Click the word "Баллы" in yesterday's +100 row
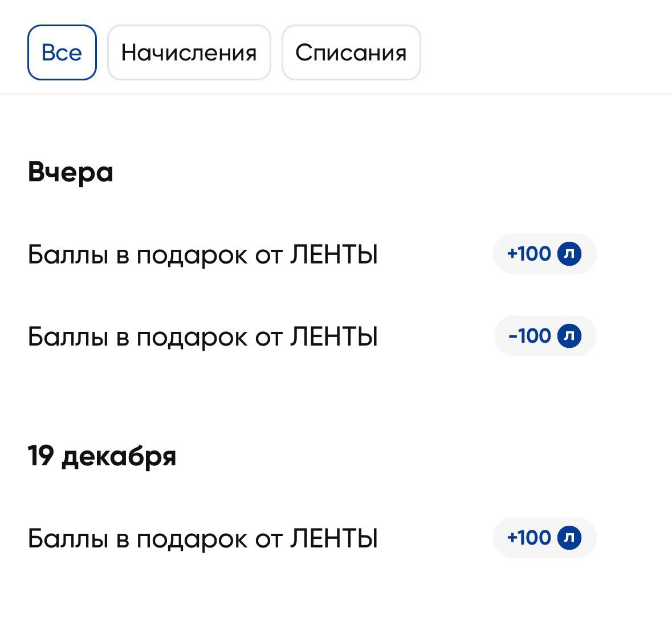 pos(68,255)
